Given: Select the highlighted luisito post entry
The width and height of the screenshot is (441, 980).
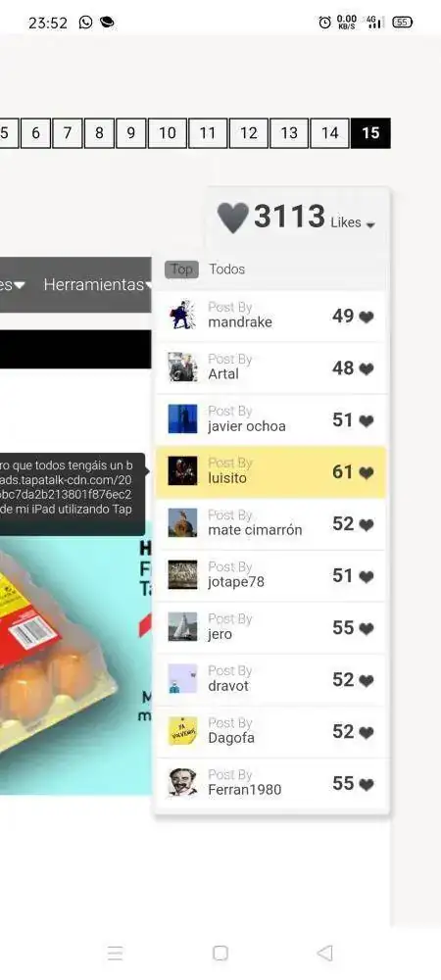Looking at the screenshot, I should 270,472.
